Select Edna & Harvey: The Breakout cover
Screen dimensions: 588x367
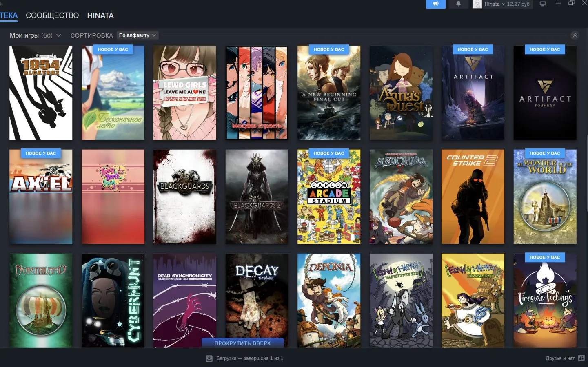pos(473,301)
